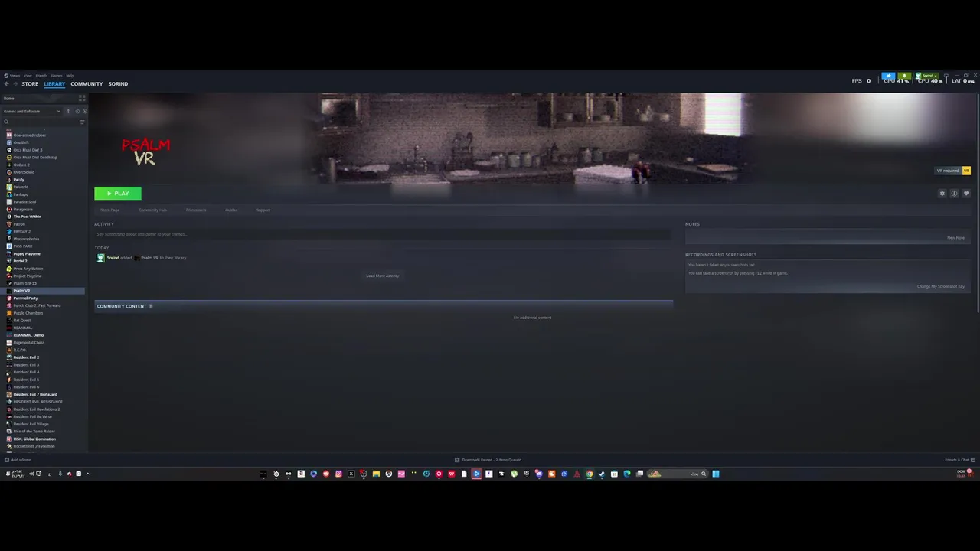This screenshot has height=551, width=980.
Task: Toggle the sort-by-recent clock icon
Action: click(x=77, y=112)
